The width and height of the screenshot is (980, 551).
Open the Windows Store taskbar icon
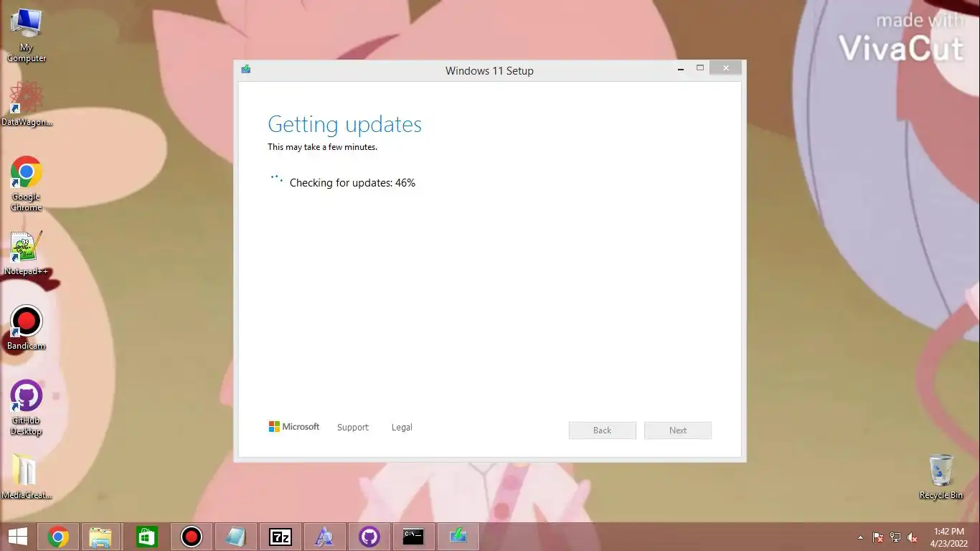[x=147, y=537]
